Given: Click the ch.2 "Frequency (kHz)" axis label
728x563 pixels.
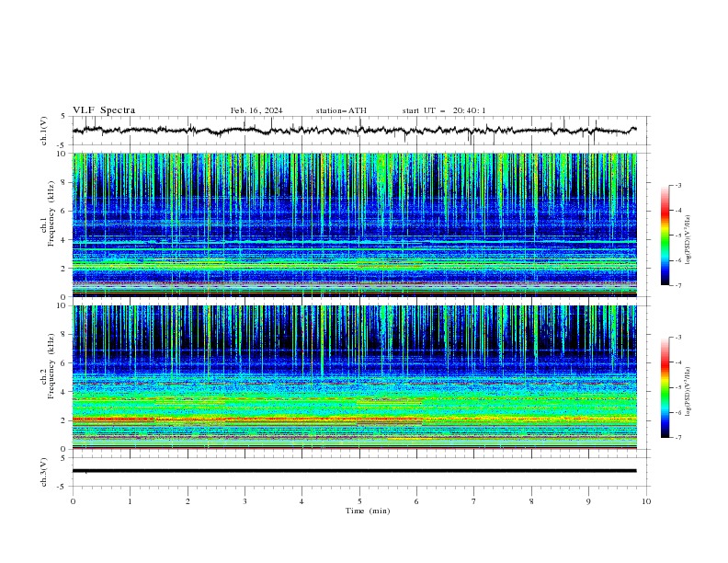Looking at the screenshot, I should click(51, 366).
